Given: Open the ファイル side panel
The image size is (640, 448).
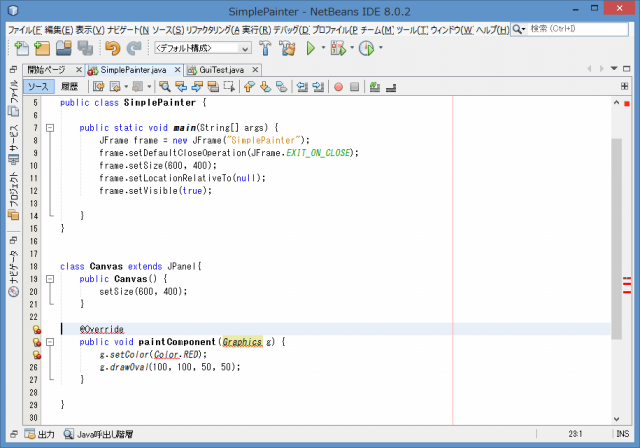Looking at the screenshot, I should [x=13, y=98].
